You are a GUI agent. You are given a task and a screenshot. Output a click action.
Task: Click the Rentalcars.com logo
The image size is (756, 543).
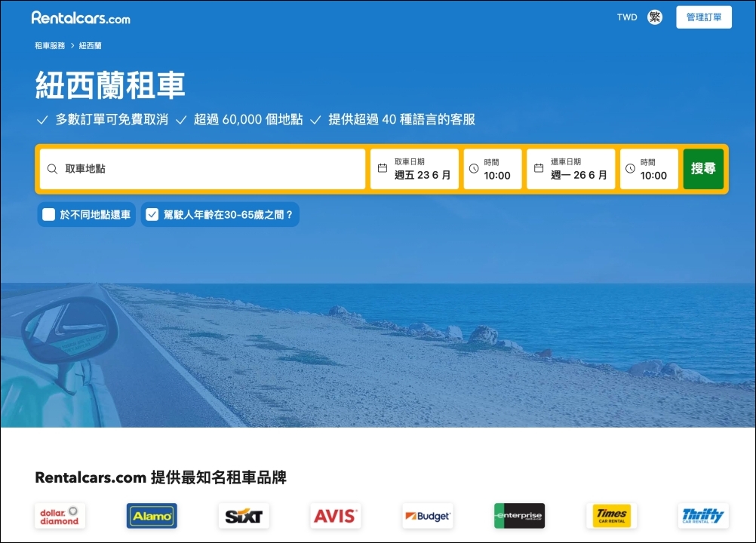[x=81, y=18]
